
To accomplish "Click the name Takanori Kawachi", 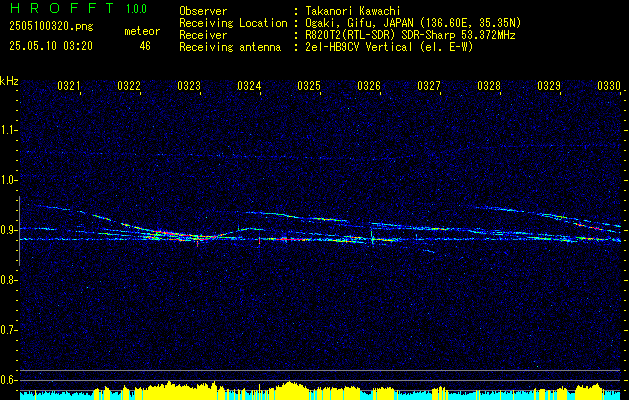I will [x=353, y=11].
